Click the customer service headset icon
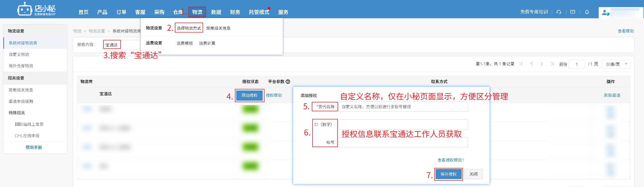 point(559,12)
